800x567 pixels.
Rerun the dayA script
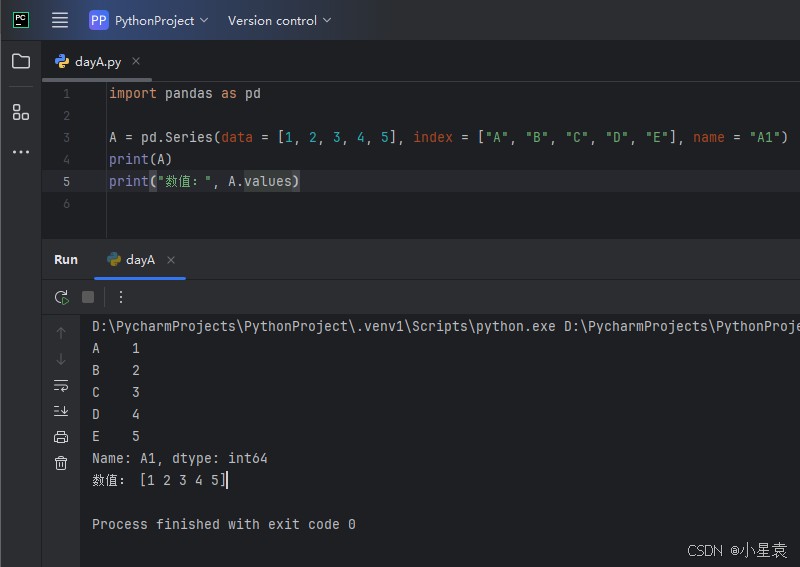[62, 297]
